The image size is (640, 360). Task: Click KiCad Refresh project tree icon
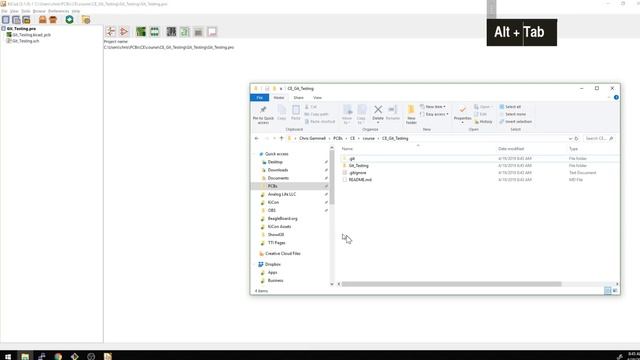coord(69,20)
